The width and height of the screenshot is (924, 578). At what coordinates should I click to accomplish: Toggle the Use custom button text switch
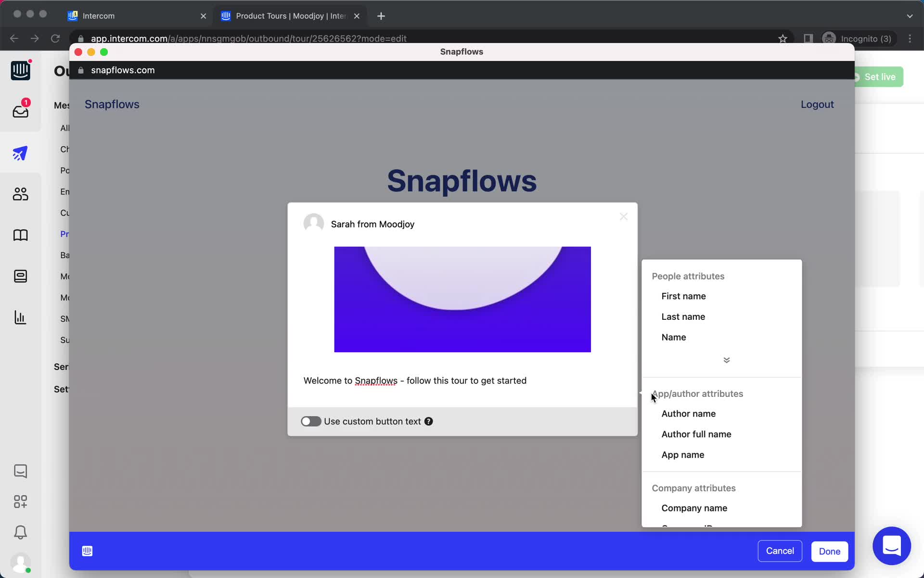[311, 421]
